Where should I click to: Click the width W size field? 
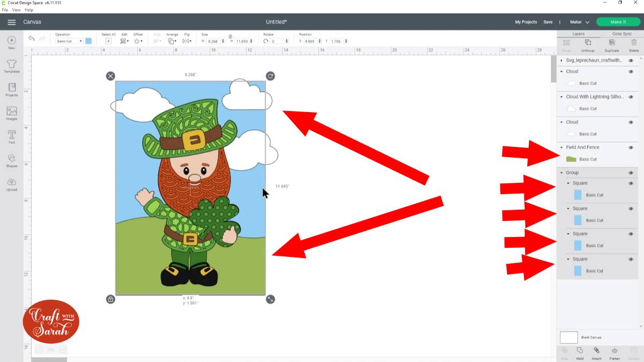point(216,41)
